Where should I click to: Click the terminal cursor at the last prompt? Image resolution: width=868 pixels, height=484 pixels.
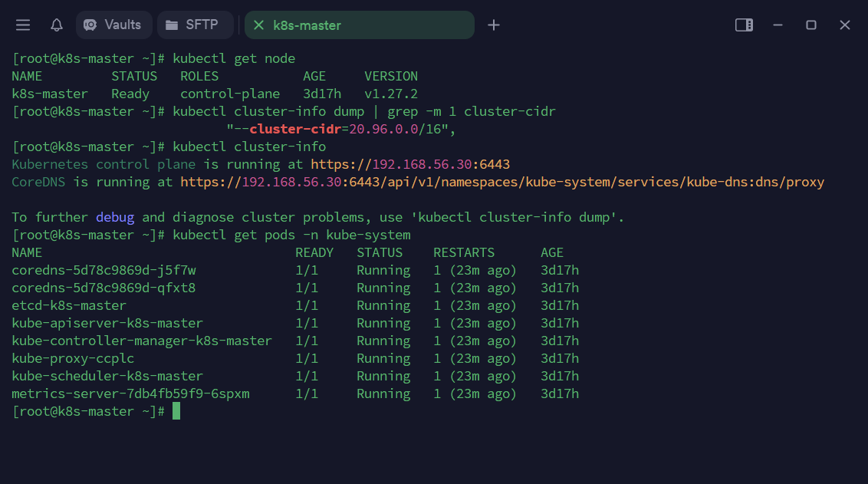pyautogui.click(x=176, y=411)
